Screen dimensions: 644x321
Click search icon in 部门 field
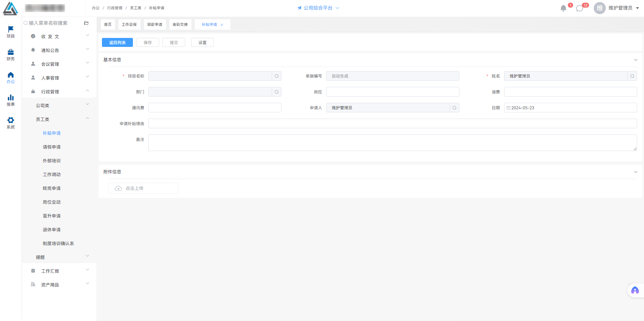(x=277, y=92)
